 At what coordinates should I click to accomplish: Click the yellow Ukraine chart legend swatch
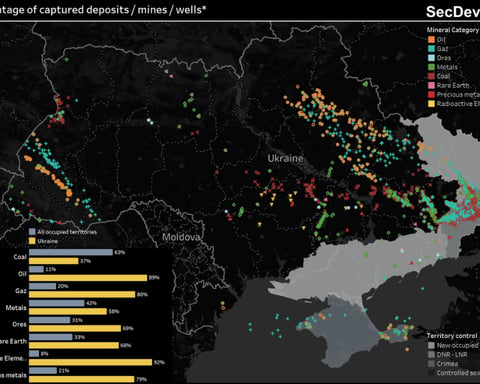tap(32, 241)
